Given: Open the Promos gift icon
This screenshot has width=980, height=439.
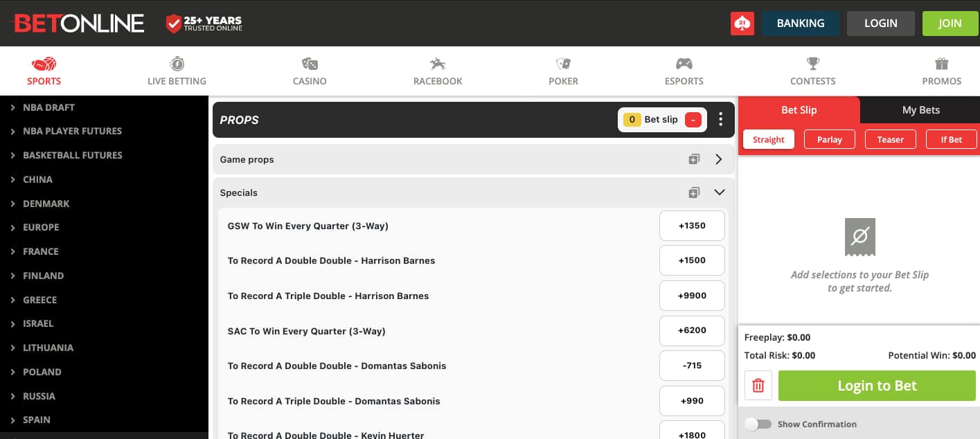Looking at the screenshot, I should (x=941, y=64).
